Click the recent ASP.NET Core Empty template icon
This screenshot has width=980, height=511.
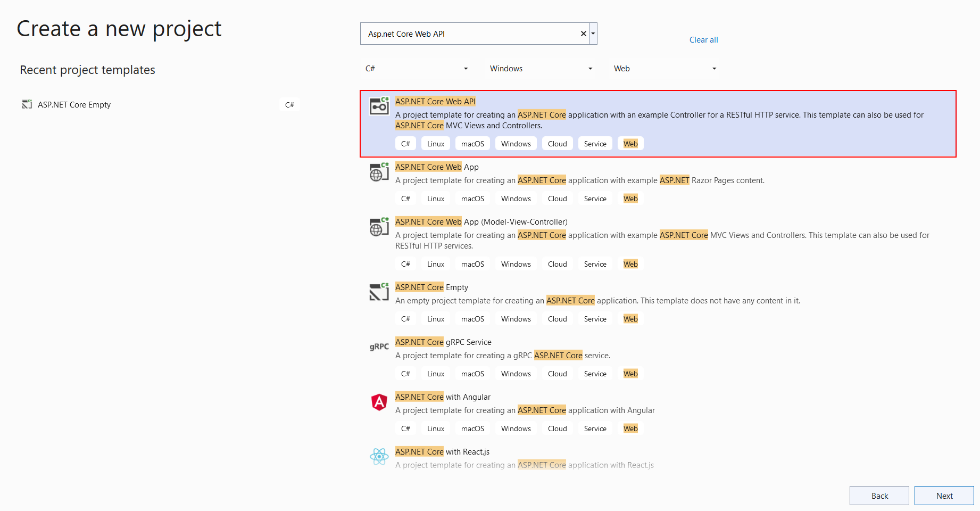[27, 104]
